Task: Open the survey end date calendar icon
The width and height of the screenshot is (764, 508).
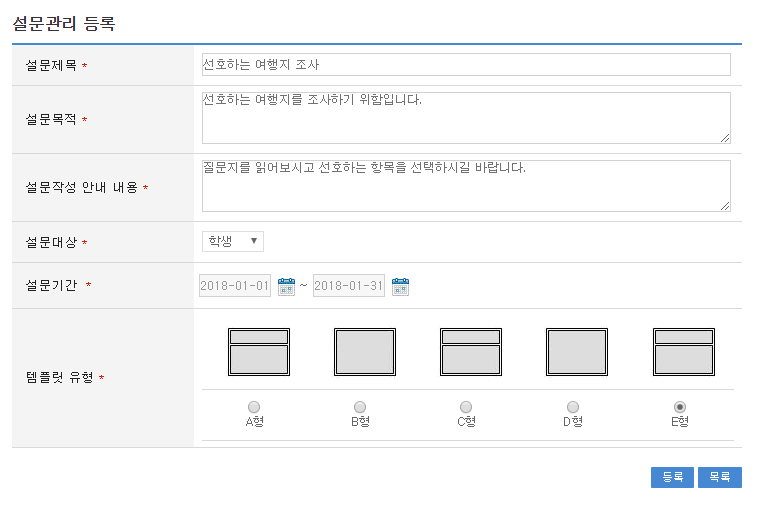Action: [x=400, y=286]
